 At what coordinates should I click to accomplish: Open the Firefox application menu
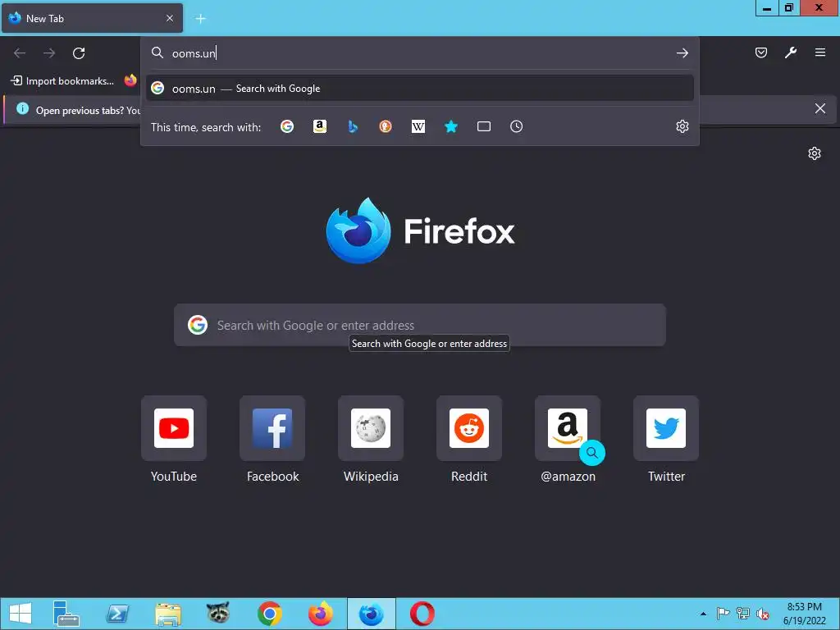819,52
